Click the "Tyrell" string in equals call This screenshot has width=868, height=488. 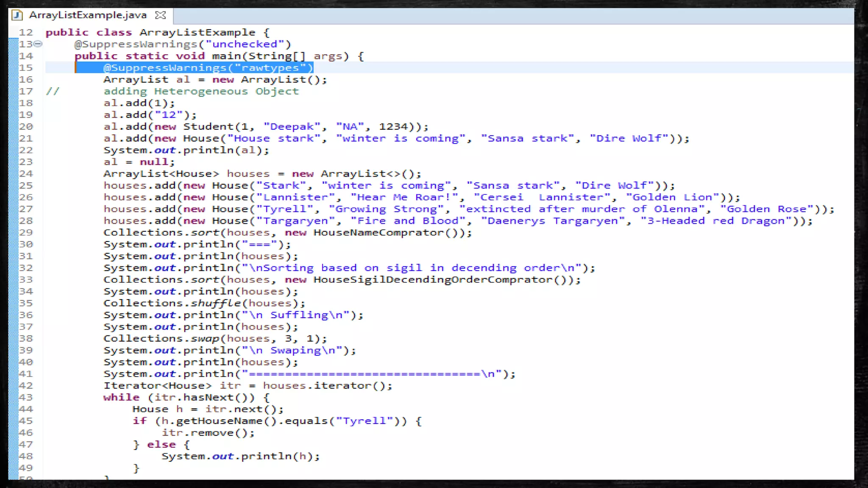click(364, 421)
